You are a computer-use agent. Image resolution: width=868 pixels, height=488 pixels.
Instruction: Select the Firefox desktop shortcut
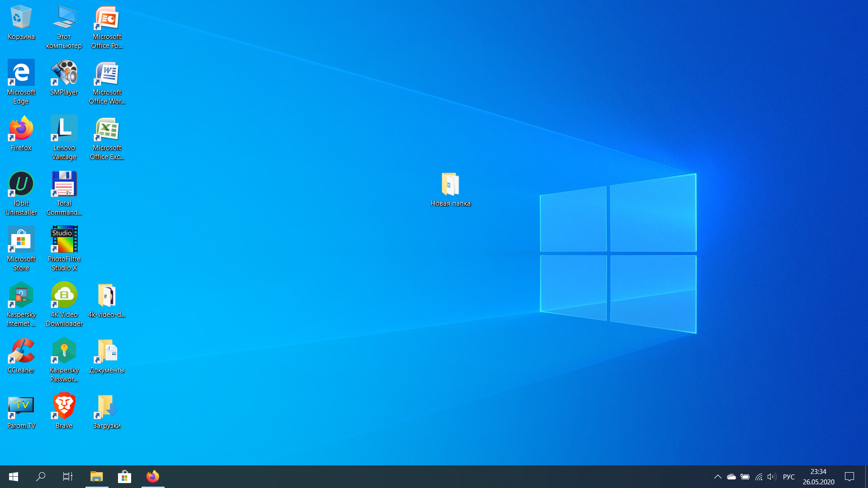click(x=21, y=134)
